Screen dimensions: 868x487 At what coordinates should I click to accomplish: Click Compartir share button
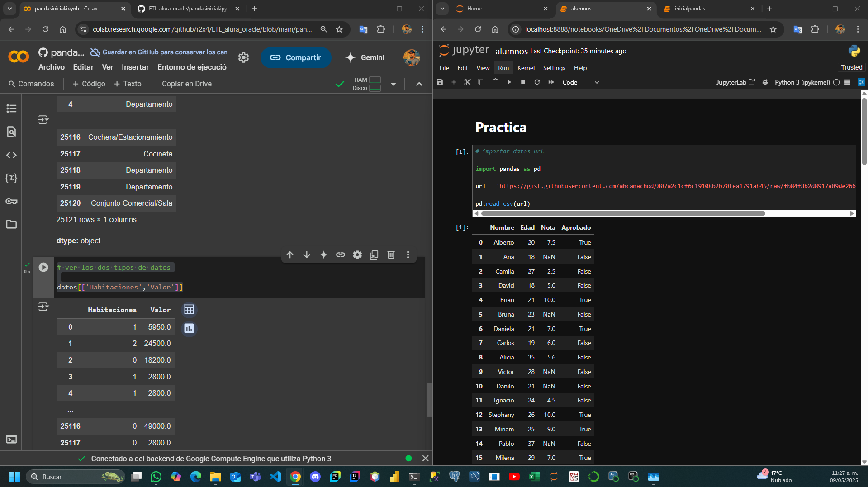296,57
